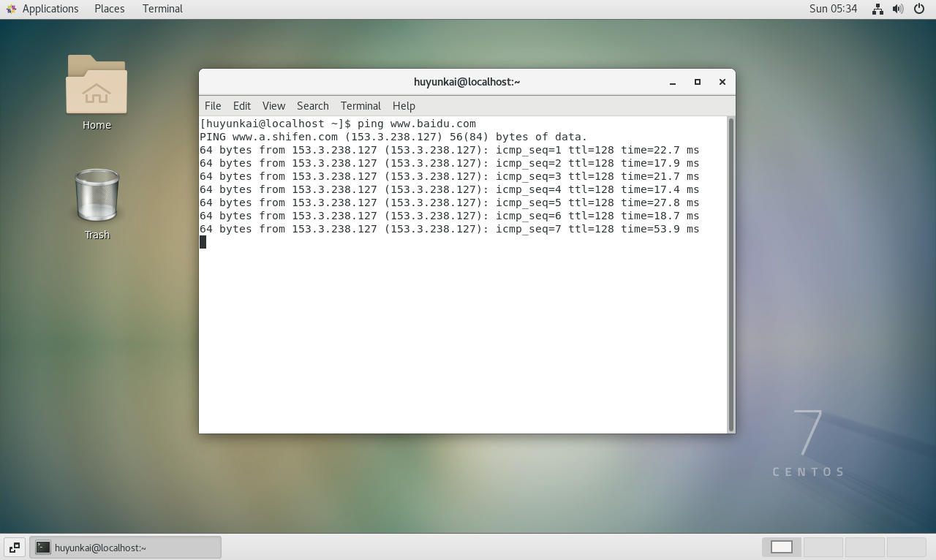
Task: Click the show-desktop icon at bottom left
Action: tap(15, 547)
